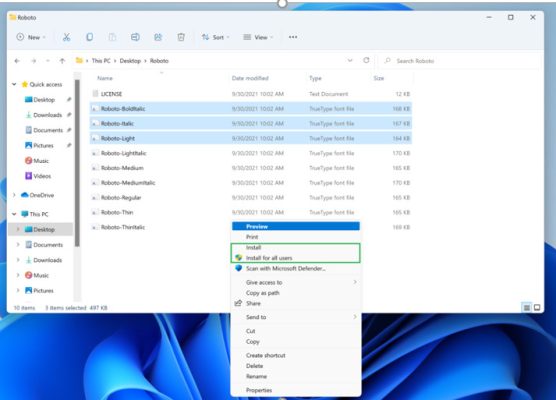The image size is (556, 400).
Task: Click the Share icon in context menu
Action: point(238,303)
